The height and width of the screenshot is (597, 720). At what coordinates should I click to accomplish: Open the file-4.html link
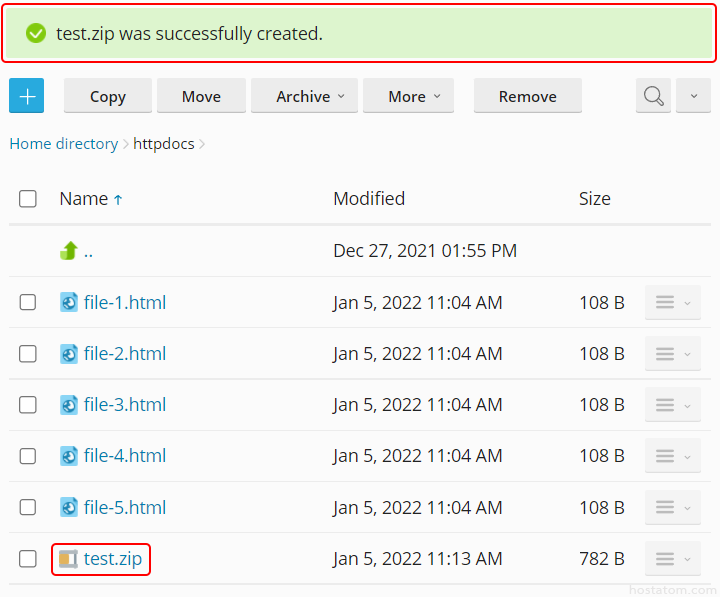pyautogui.click(x=125, y=456)
